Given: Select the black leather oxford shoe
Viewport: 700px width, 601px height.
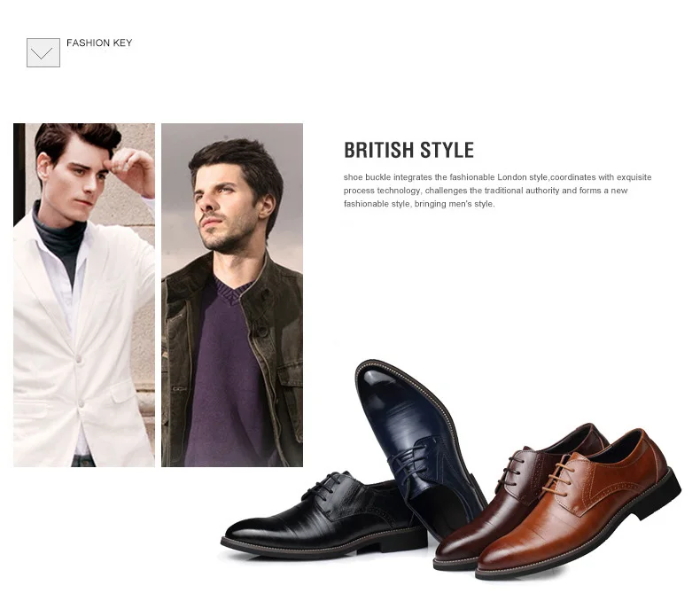Looking at the screenshot, I should pyautogui.click(x=322, y=513).
